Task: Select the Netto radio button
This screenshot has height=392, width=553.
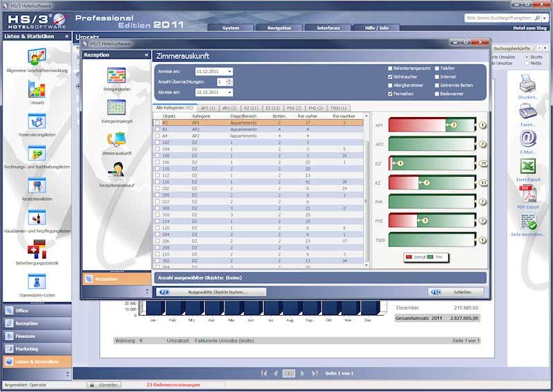Action: tap(527, 63)
